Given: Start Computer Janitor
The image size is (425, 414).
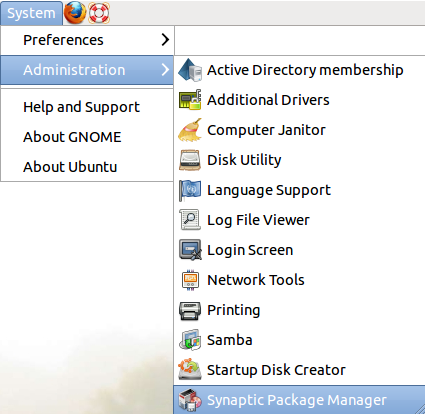Looking at the screenshot, I should [300, 130].
